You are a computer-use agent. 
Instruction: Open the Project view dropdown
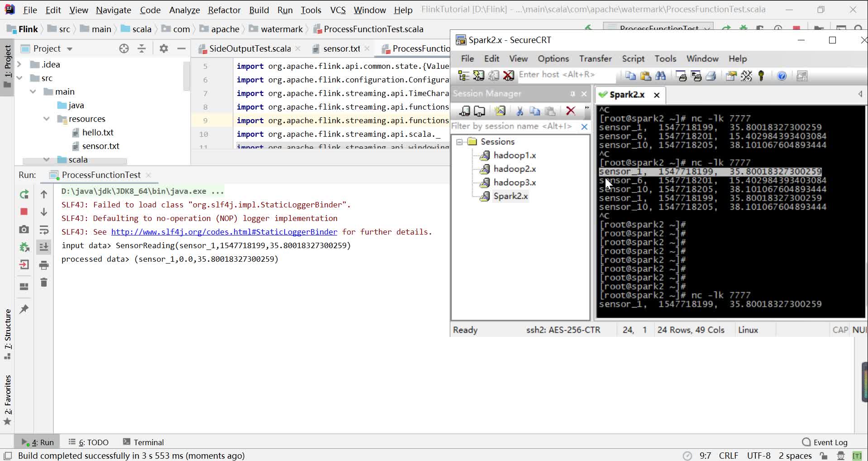coord(69,48)
